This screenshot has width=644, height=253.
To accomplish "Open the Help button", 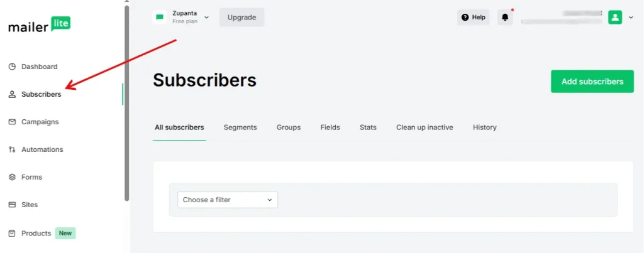I will click(x=473, y=17).
